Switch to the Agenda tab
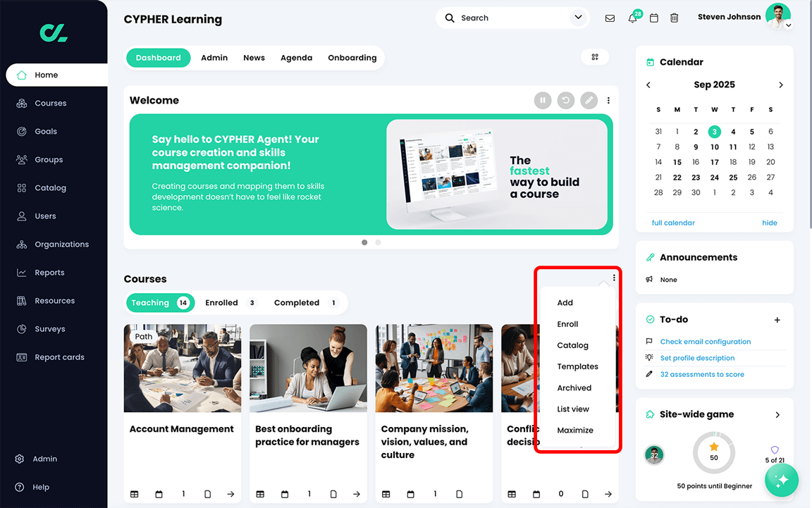Screen dimensions: 812x508 pyautogui.click(x=296, y=58)
